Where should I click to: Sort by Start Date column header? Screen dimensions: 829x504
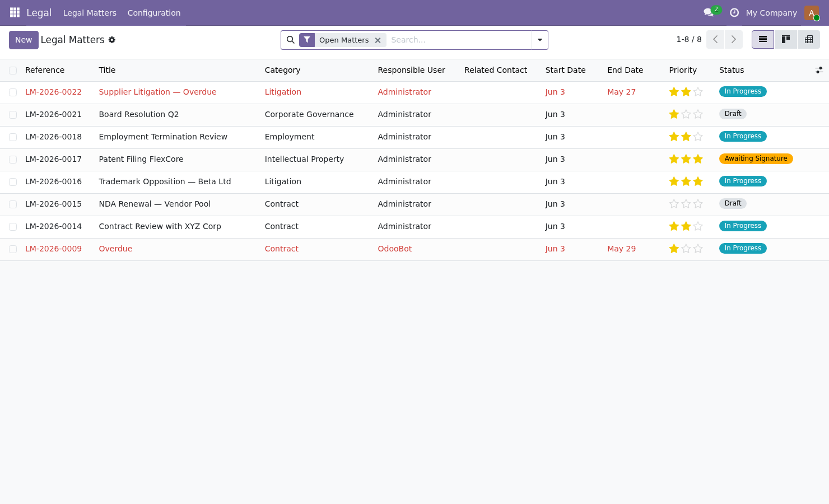point(565,70)
